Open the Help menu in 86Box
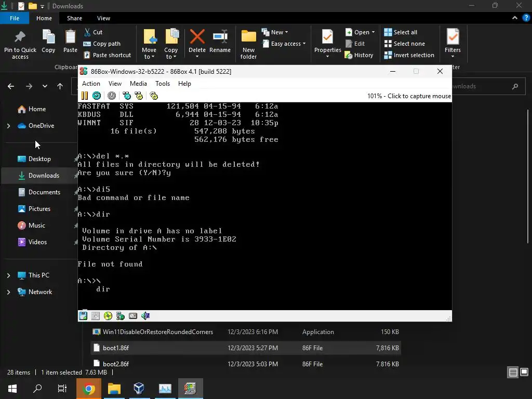The image size is (532, 399). (x=184, y=84)
